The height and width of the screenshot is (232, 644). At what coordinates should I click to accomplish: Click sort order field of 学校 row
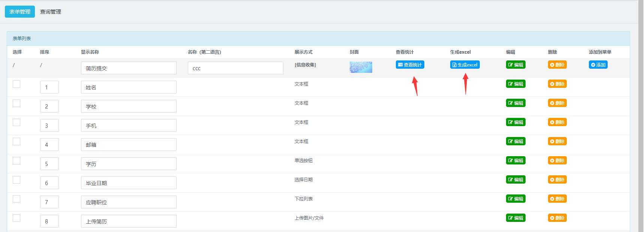(x=49, y=106)
